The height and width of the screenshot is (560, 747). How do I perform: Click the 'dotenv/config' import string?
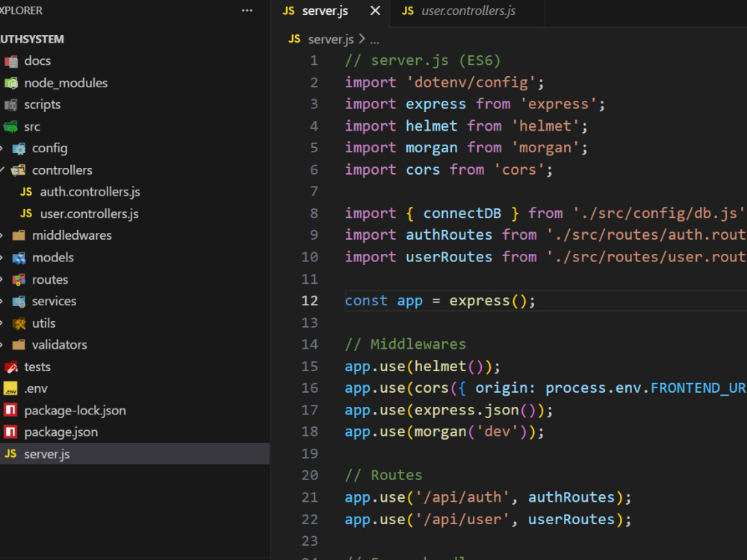[471, 83]
